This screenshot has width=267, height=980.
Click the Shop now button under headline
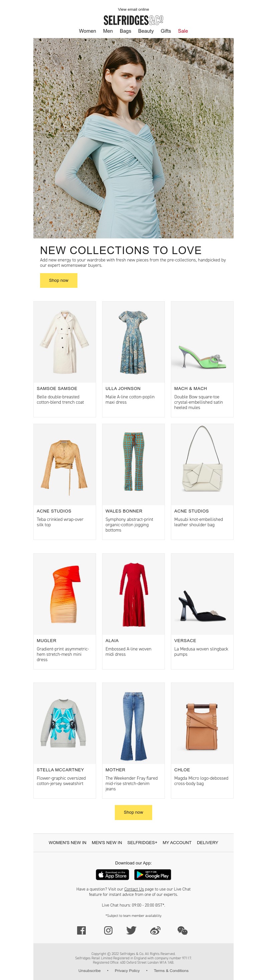pos(58,280)
